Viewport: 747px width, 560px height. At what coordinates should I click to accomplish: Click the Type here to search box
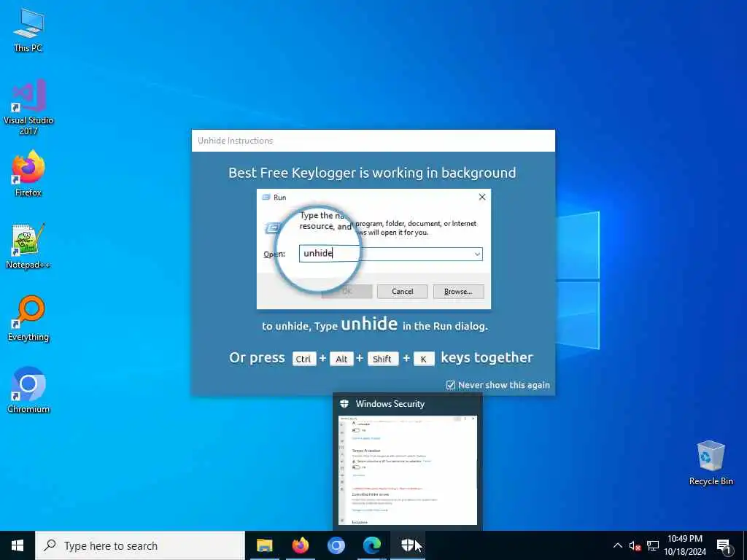(x=140, y=545)
